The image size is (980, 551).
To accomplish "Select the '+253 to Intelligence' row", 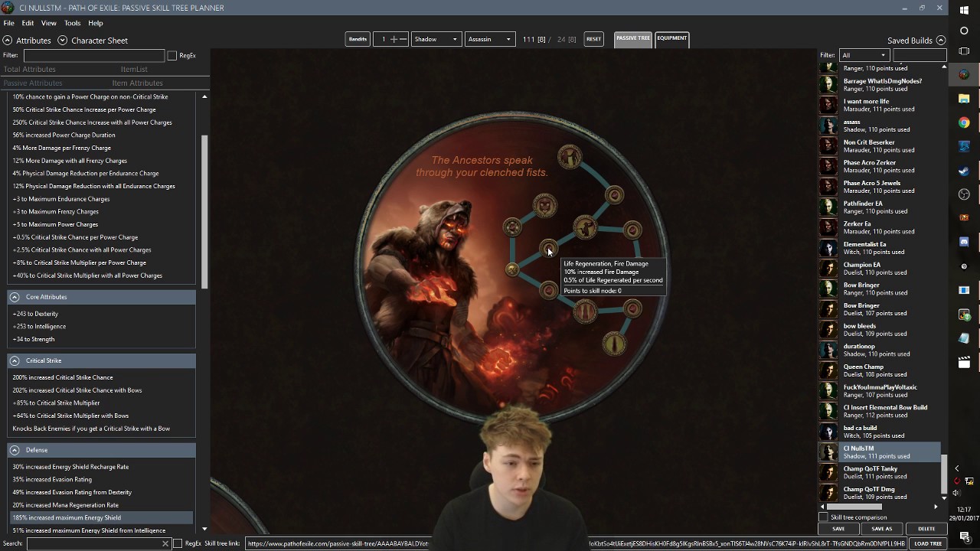I will (x=101, y=326).
